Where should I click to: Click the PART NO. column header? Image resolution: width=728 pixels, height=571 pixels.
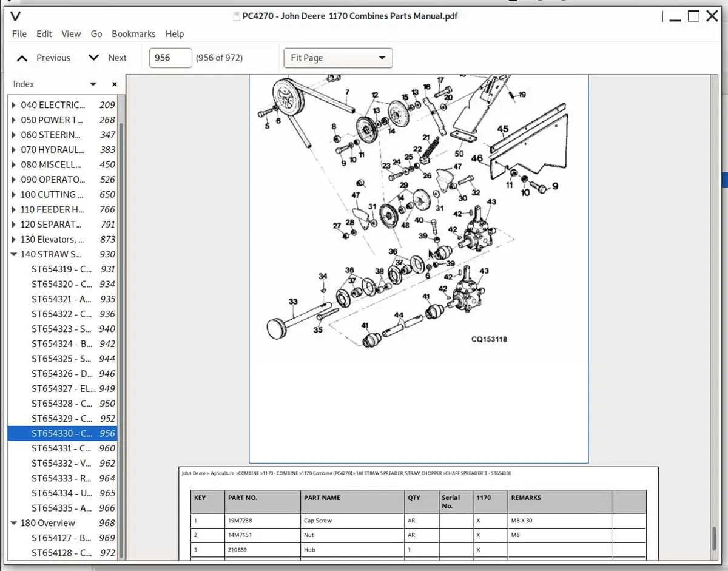pyautogui.click(x=263, y=502)
